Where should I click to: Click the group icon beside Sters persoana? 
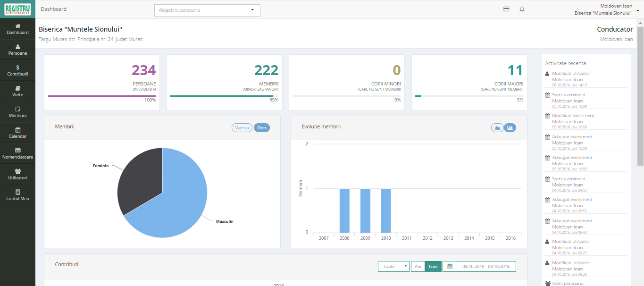tap(548, 284)
